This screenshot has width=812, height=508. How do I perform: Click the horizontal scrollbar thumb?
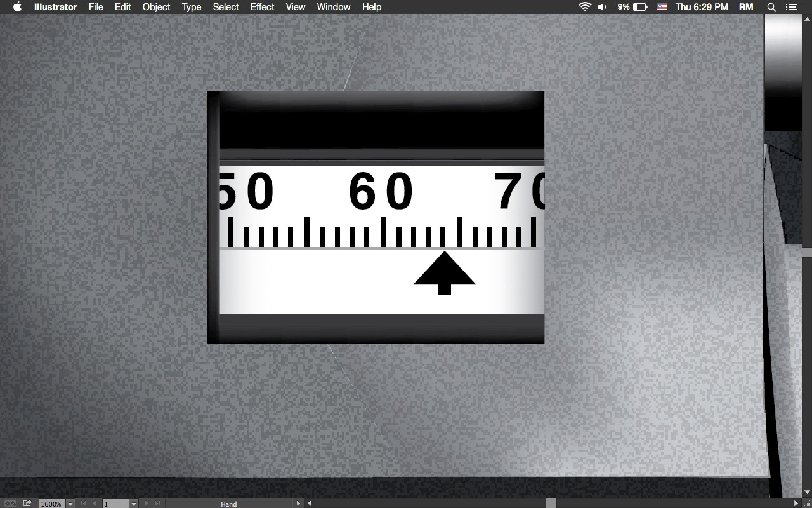point(551,504)
